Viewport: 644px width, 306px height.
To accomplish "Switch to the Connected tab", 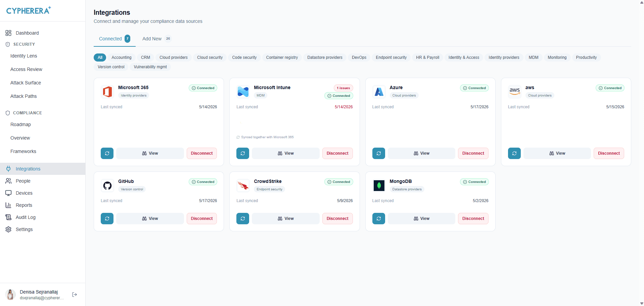I will click(x=114, y=39).
